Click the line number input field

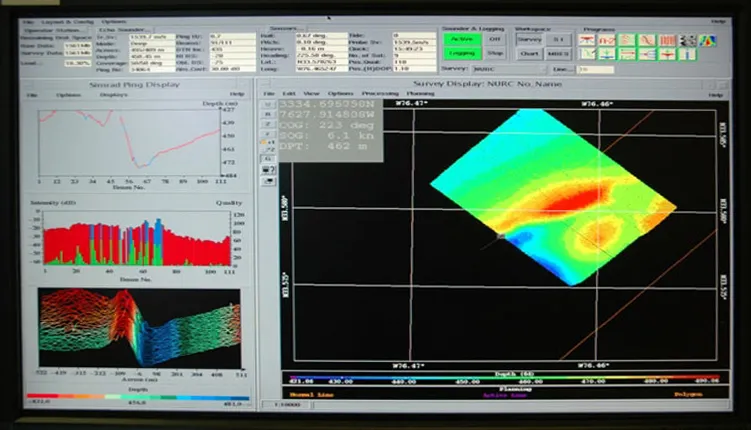pyautogui.click(x=595, y=70)
